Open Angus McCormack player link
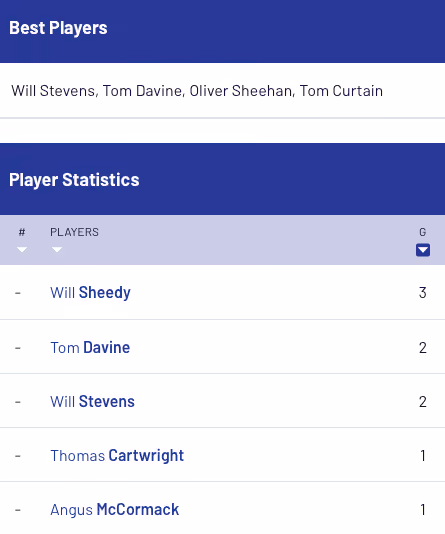 (x=115, y=510)
